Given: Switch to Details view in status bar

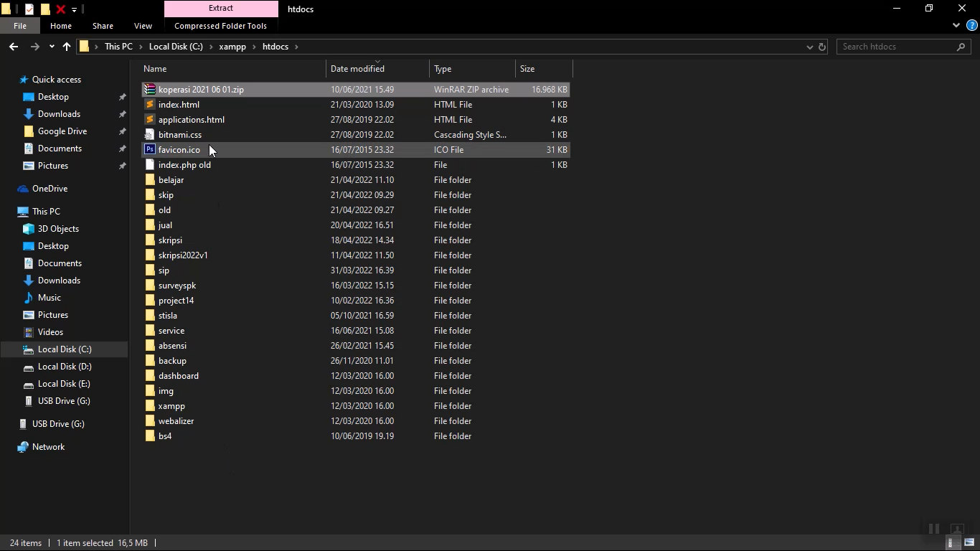Looking at the screenshot, I should (x=951, y=543).
